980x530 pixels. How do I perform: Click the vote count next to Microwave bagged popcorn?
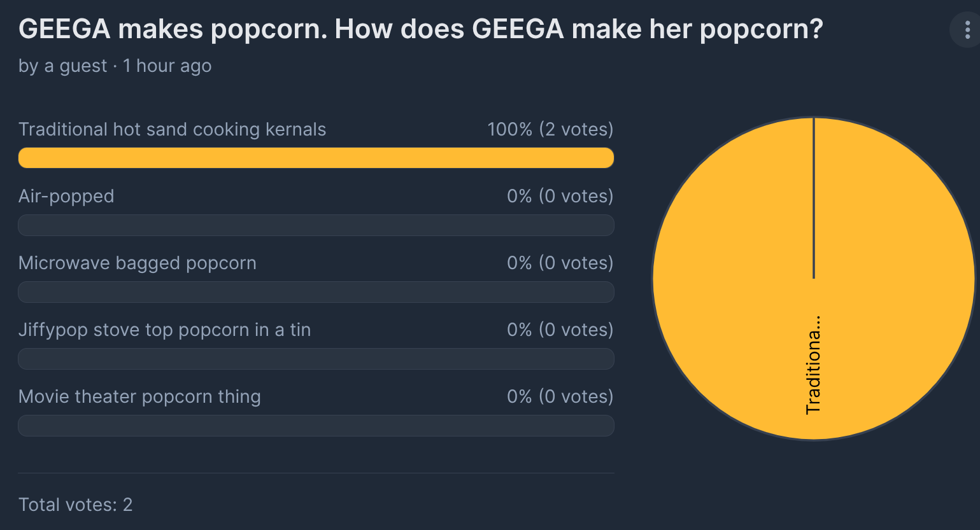(560, 263)
